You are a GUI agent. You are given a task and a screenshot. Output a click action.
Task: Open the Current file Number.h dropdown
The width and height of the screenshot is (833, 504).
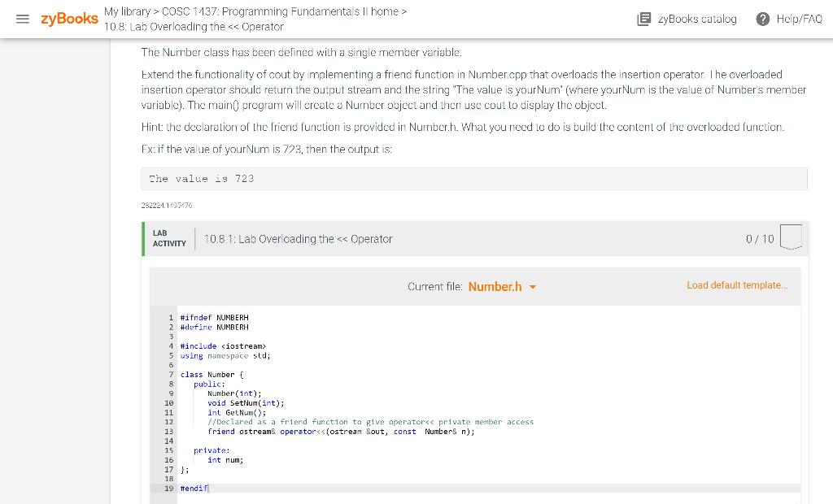495,286
